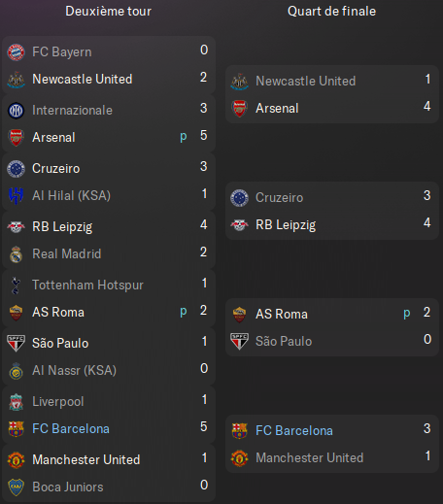Viewport: 443px width, 504px height.
Task: Click the Quart de finale column header
Action: pyautogui.click(x=331, y=12)
